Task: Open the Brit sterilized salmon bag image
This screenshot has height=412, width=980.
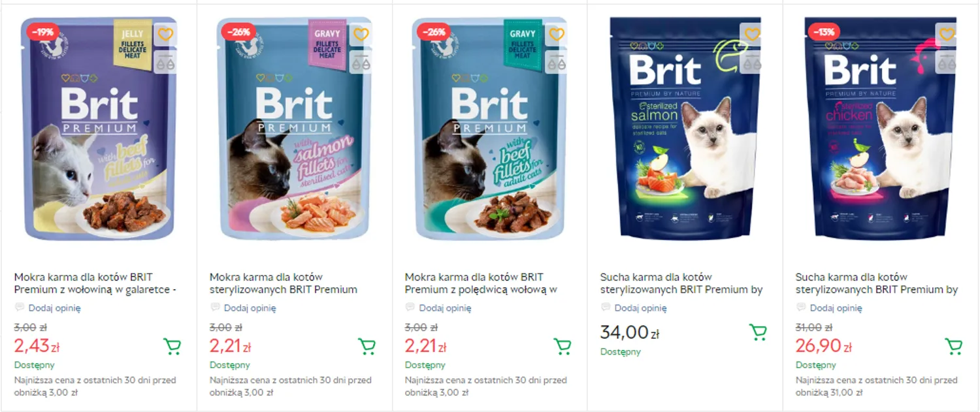Action: click(685, 131)
